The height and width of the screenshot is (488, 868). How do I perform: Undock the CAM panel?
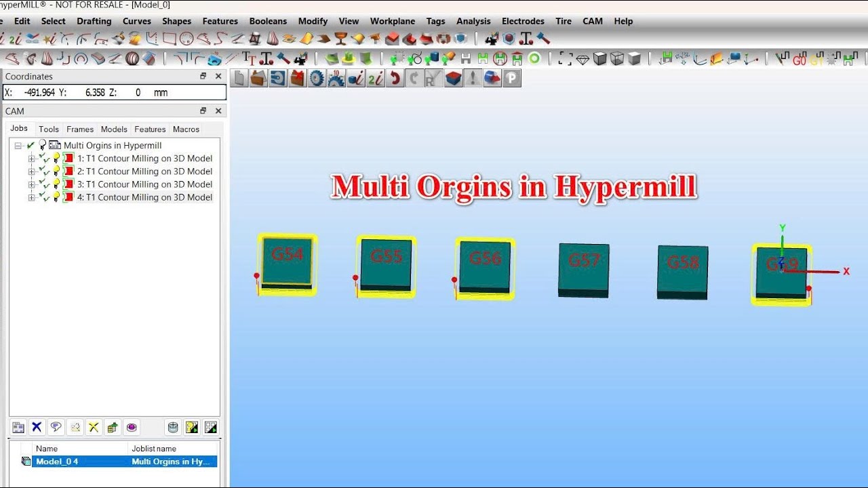pyautogui.click(x=203, y=111)
